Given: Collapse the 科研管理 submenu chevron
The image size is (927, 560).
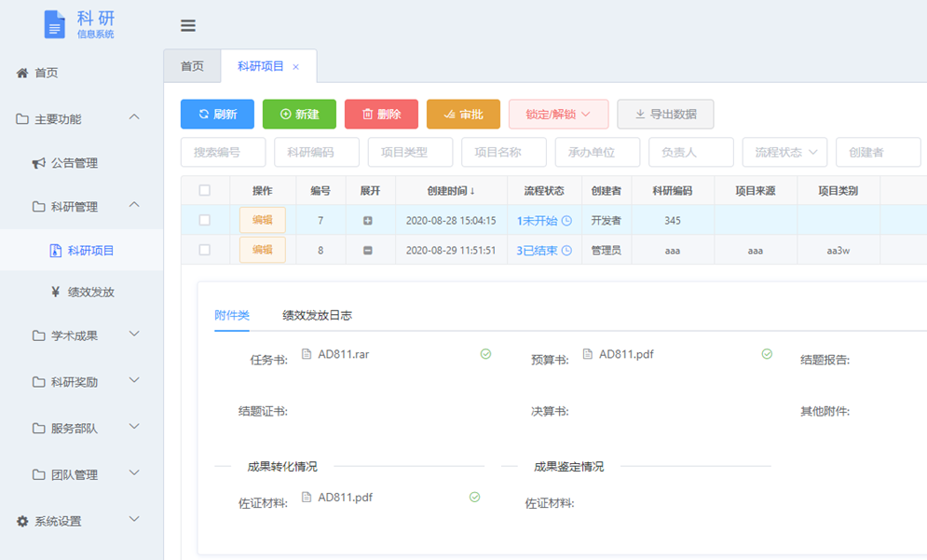Looking at the screenshot, I should [x=134, y=205].
